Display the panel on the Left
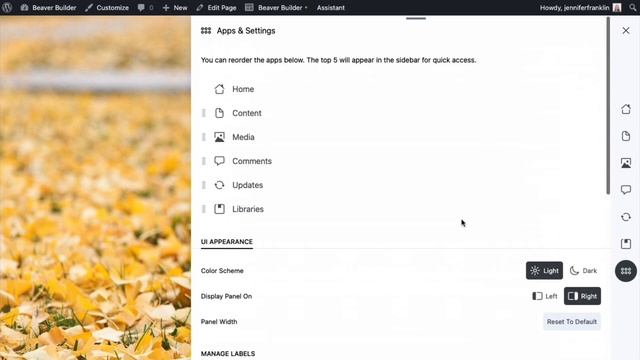Screen dimensions: 640x360 pos(544,296)
